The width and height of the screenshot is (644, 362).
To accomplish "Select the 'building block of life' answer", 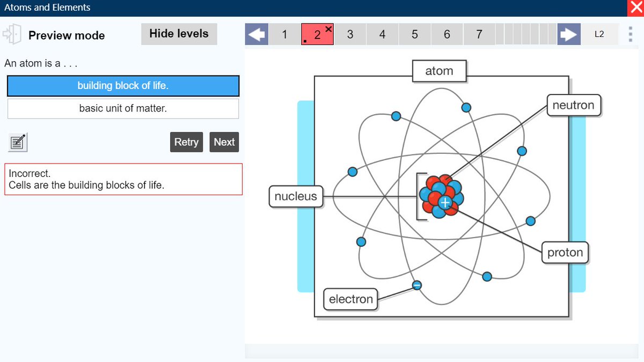I will [x=123, y=86].
